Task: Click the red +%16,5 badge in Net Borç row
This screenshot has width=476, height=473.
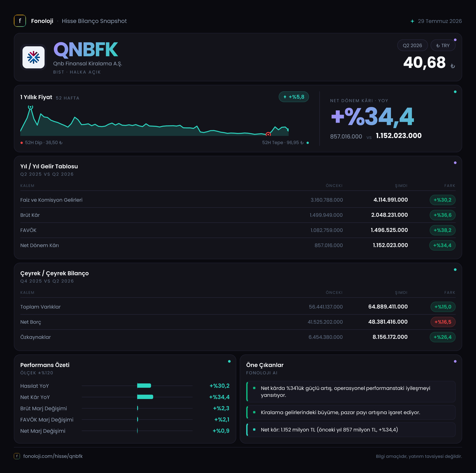Action: (443, 322)
